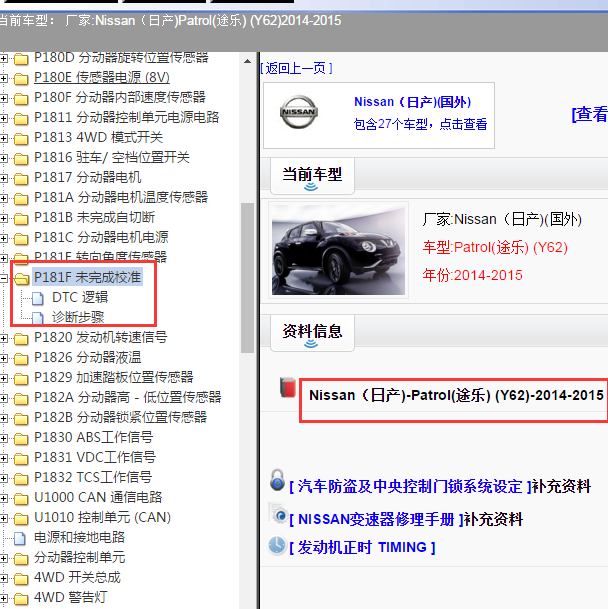Click the folder icon of P1831 VDC工作信号
Viewport: 608px width, 609px height.
tap(21, 459)
